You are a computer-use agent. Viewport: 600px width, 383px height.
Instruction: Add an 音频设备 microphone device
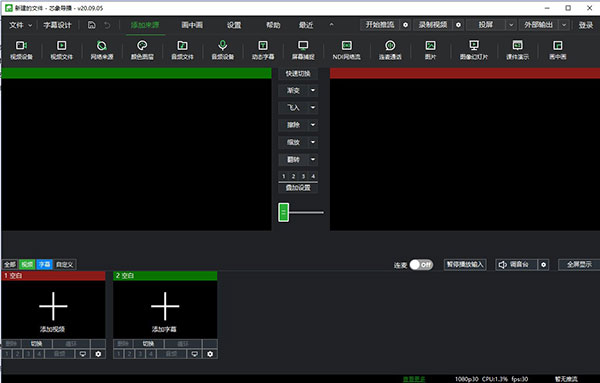223,50
